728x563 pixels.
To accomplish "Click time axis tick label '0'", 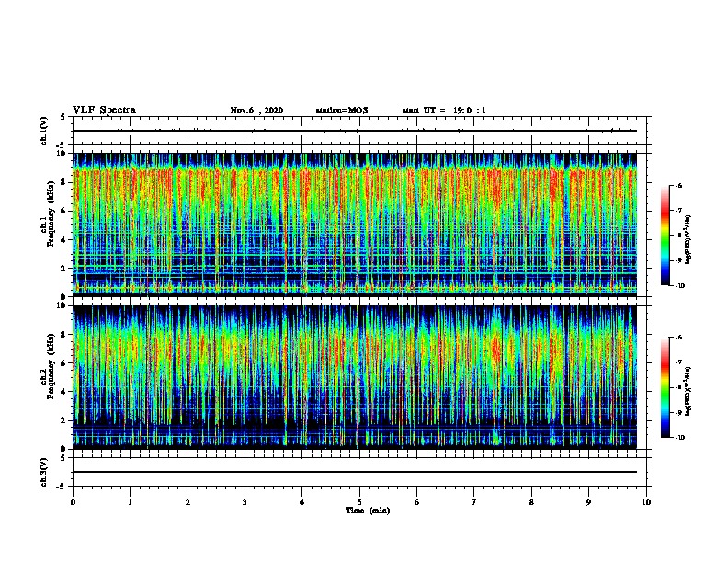I will (73, 501).
